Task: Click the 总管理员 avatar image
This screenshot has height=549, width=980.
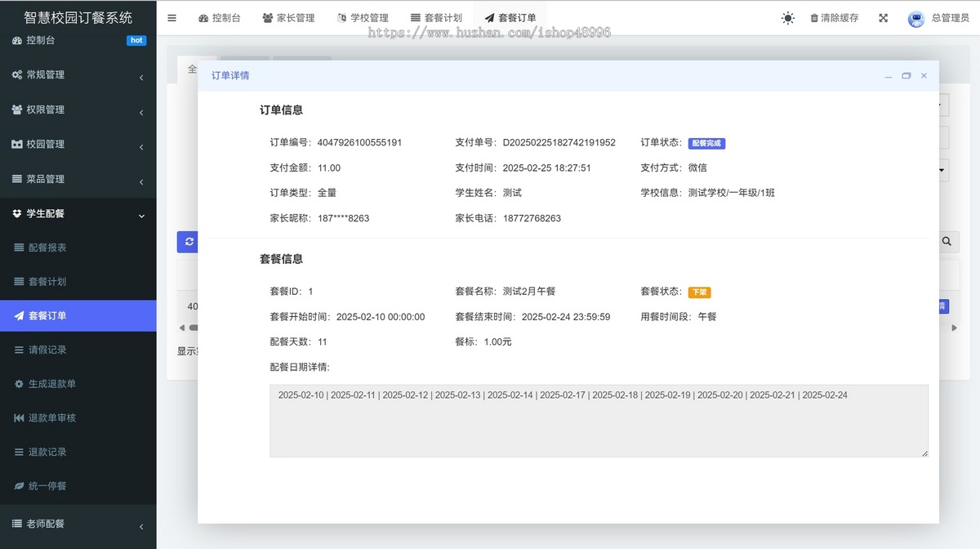Action: pos(915,19)
